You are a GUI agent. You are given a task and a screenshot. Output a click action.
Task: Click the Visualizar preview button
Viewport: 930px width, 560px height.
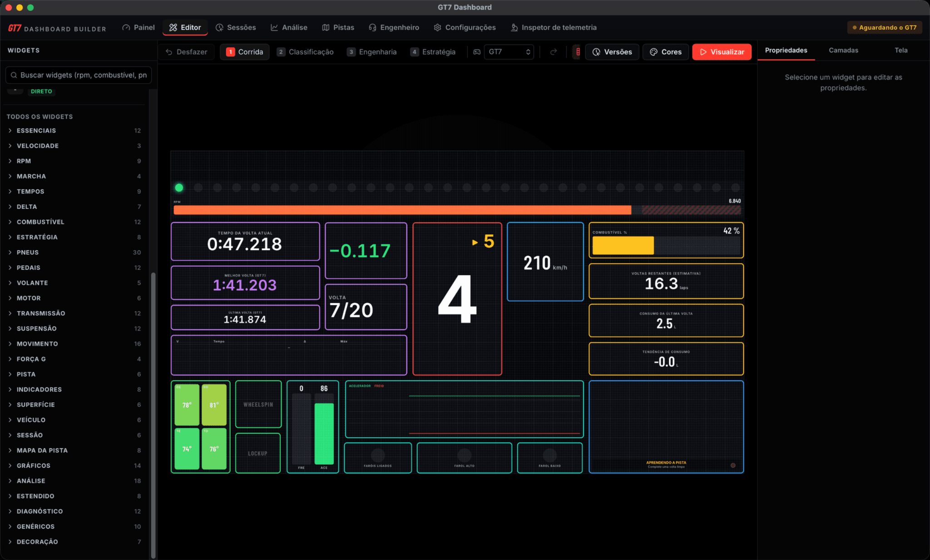pyautogui.click(x=722, y=52)
